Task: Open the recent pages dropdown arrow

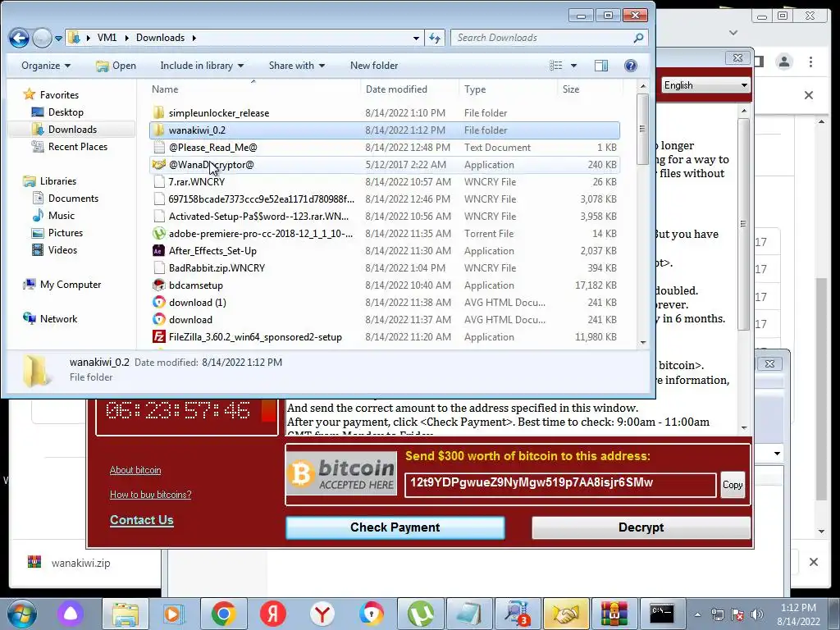Action: coord(58,38)
